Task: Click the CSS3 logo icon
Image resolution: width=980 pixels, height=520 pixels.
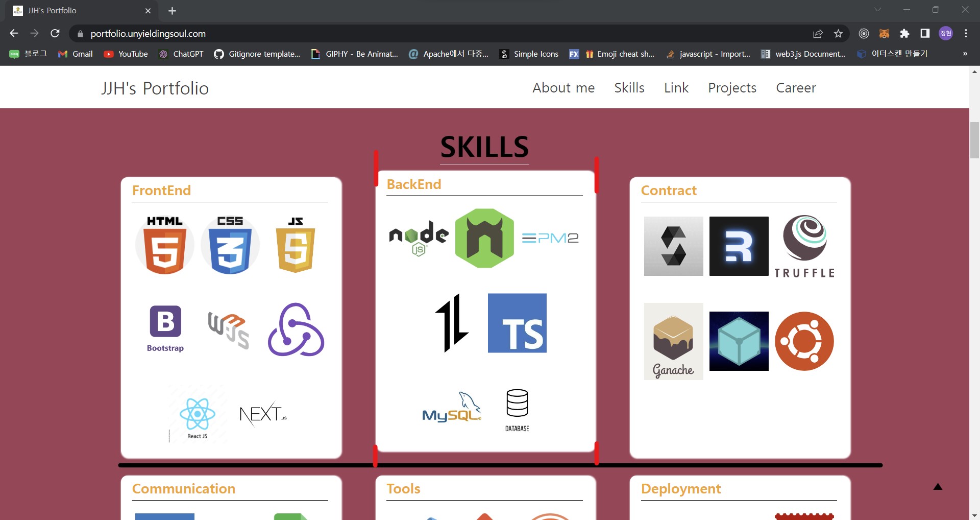Action: [x=230, y=245]
